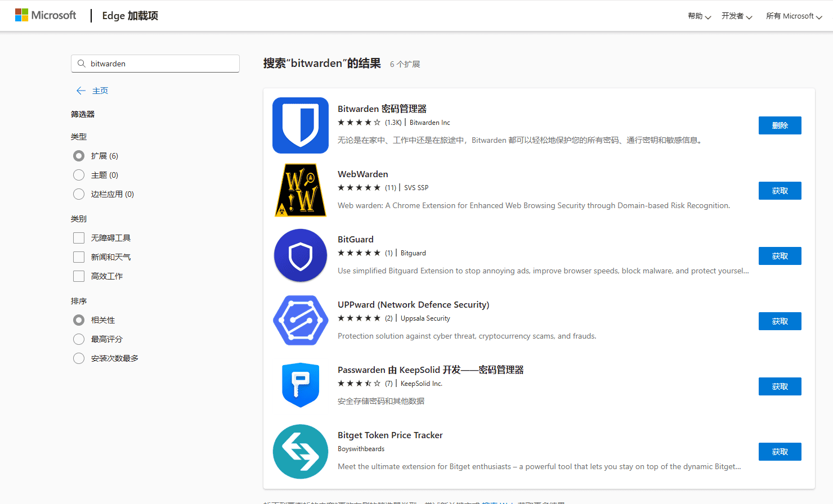833x504 pixels.
Task: Sort by 相关性
Action: click(x=79, y=320)
